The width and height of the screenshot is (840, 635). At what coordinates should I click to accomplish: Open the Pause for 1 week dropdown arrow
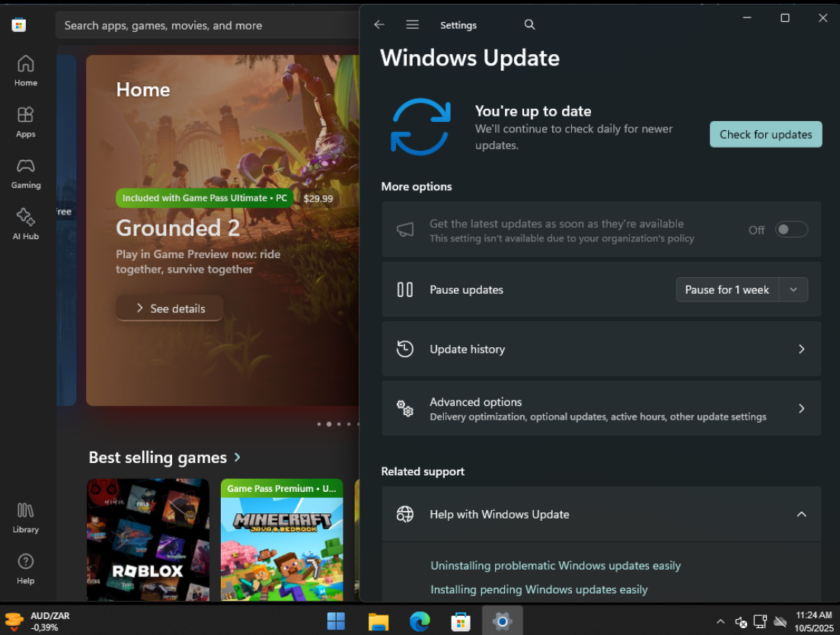point(794,289)
